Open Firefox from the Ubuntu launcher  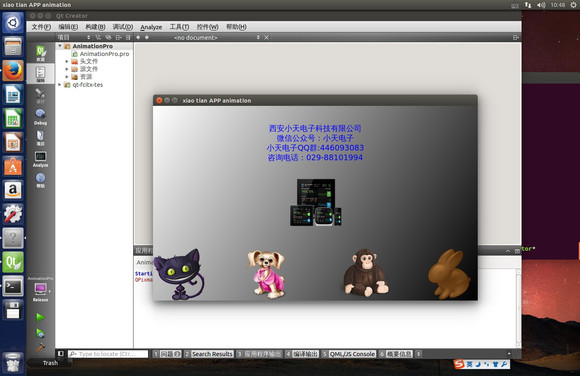coord(13,71)
